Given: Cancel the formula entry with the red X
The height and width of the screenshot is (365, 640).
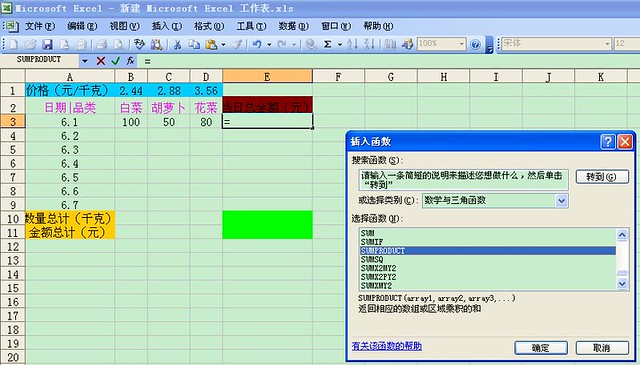Looking at the screenshot, I should pyautogui.click(x=101, y=61).
